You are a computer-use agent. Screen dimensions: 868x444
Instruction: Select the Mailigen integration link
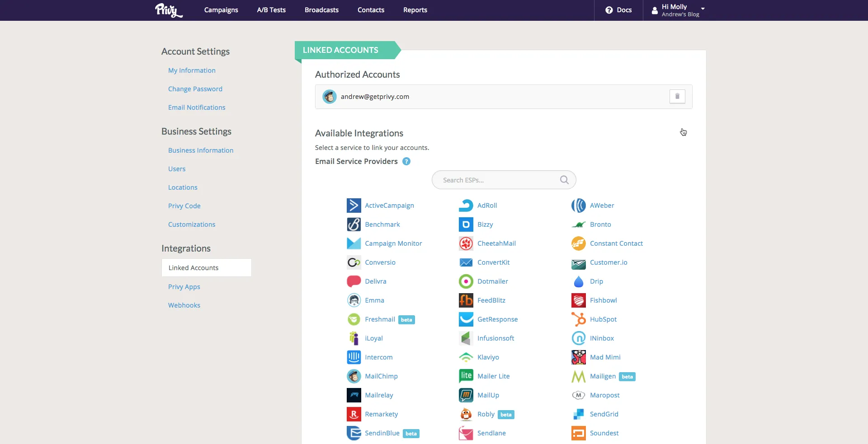[603, 376]
